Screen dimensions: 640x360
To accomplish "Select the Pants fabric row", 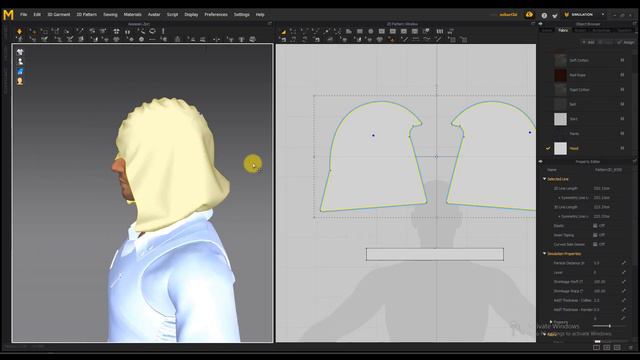I will click(x=588, y=133).
